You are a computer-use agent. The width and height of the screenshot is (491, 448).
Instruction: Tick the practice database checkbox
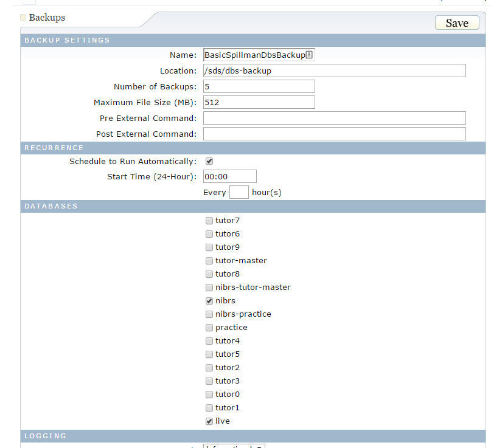pos(209,328)
